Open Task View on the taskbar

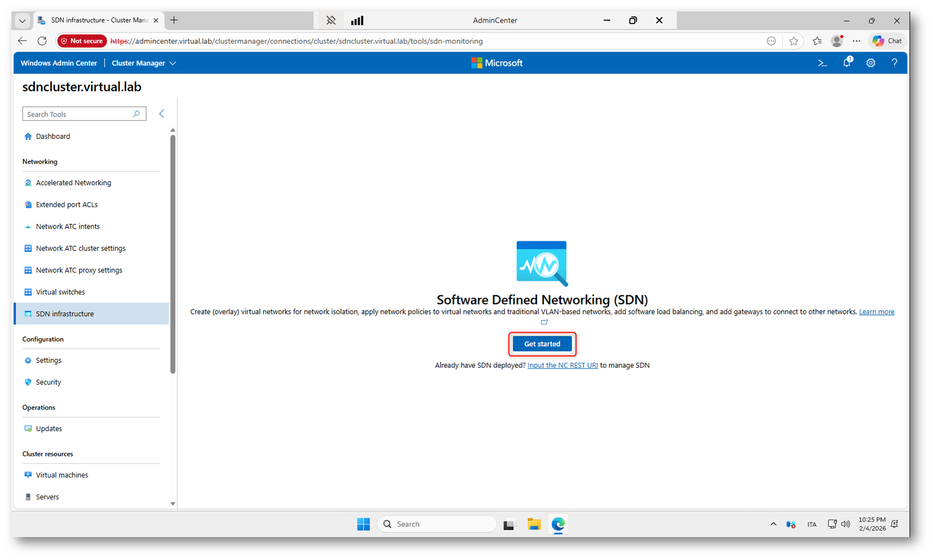tap(509, 524)
